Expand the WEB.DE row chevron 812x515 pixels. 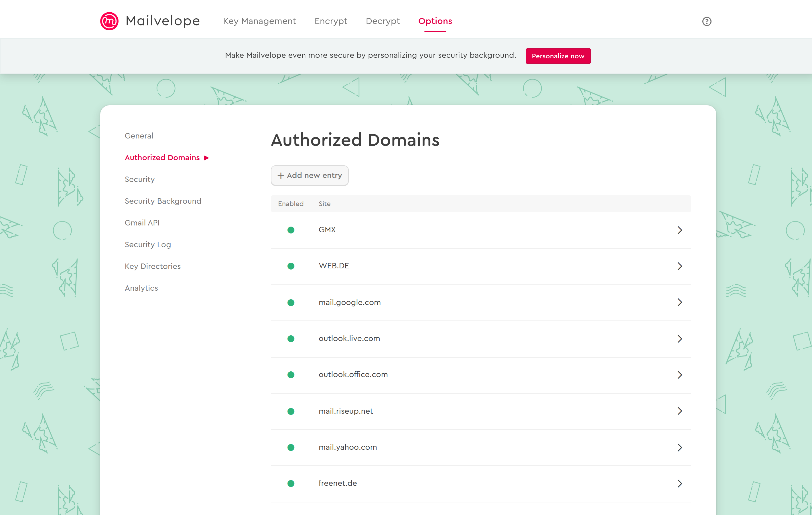tap(679, 266)
